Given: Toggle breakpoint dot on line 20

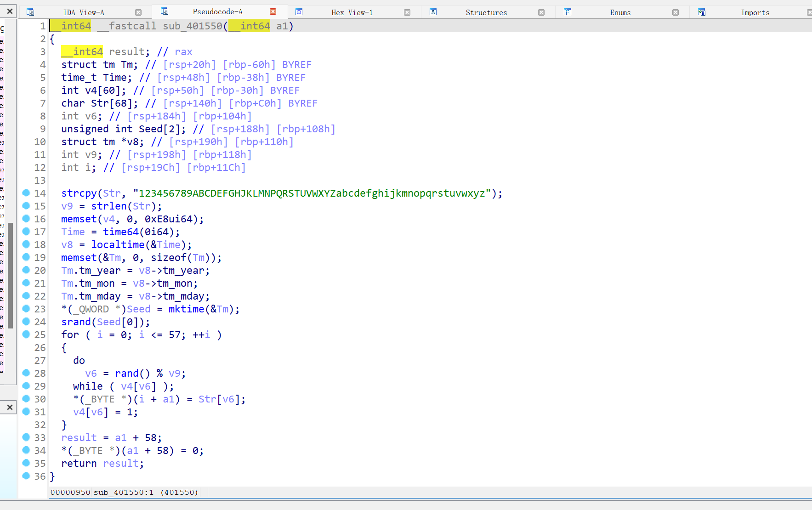Looking at the screenshot, I should [26, 270].
